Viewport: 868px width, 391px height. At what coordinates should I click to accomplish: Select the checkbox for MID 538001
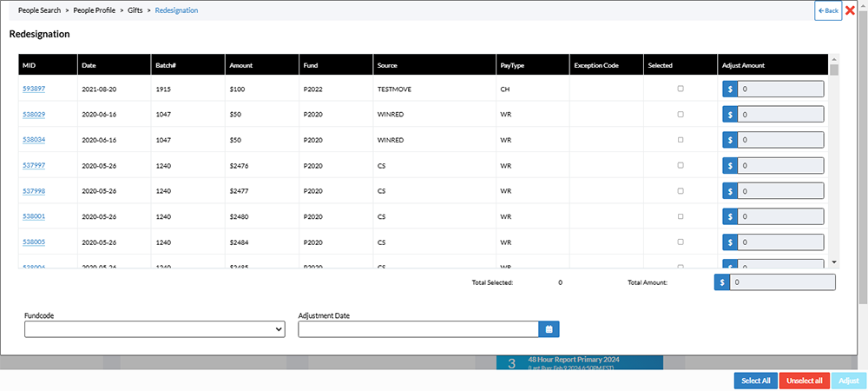pyautogui.click(x=681, y=216)
